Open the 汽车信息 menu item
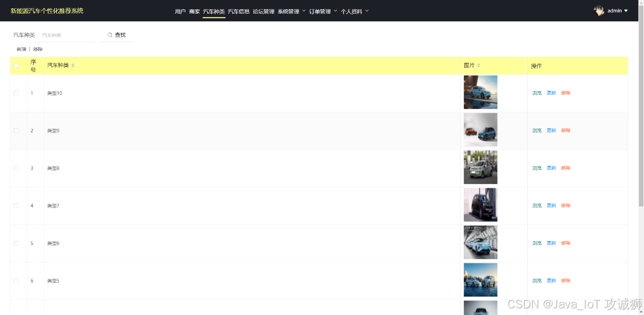 coord(239,11)
